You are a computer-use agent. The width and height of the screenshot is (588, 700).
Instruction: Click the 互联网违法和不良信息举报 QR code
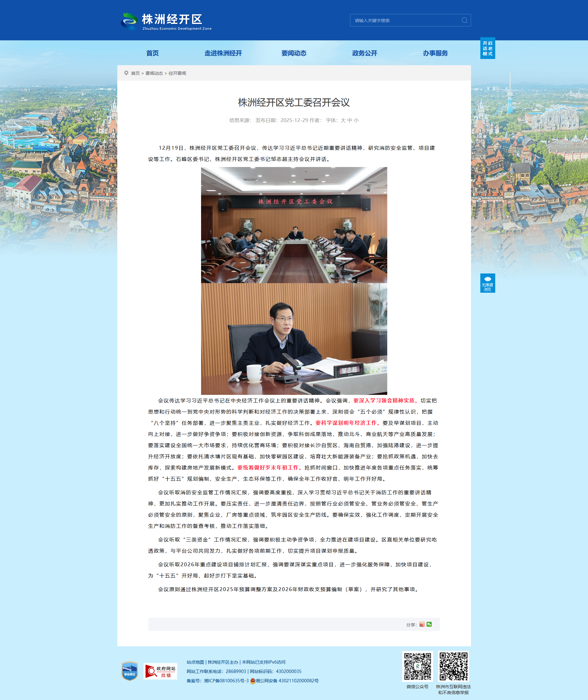[453, 666]
